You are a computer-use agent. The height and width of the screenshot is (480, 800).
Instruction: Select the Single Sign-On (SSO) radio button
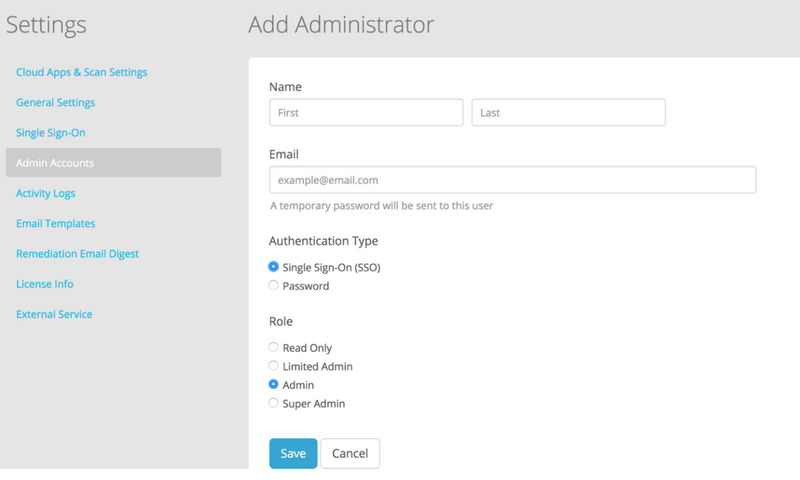pyautogui.click(x=274, y=267)
